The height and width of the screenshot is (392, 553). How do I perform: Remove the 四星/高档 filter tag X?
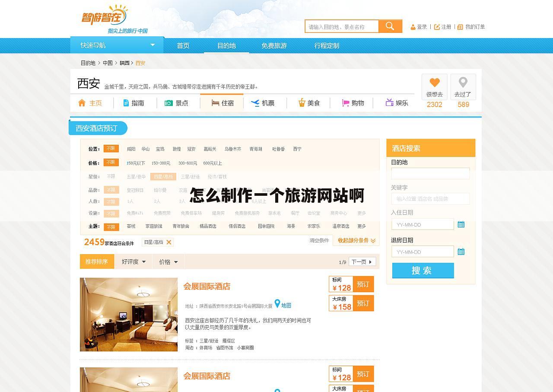click(x=169, y=242)
